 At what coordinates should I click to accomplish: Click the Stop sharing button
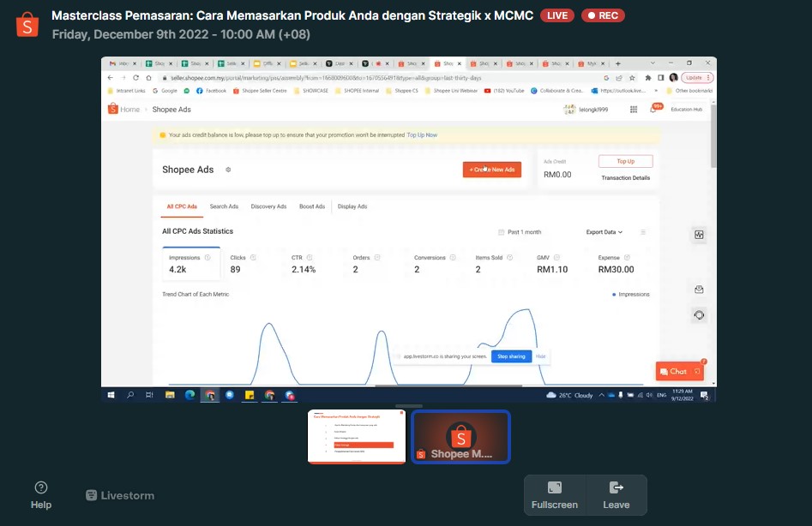(511, 356)
